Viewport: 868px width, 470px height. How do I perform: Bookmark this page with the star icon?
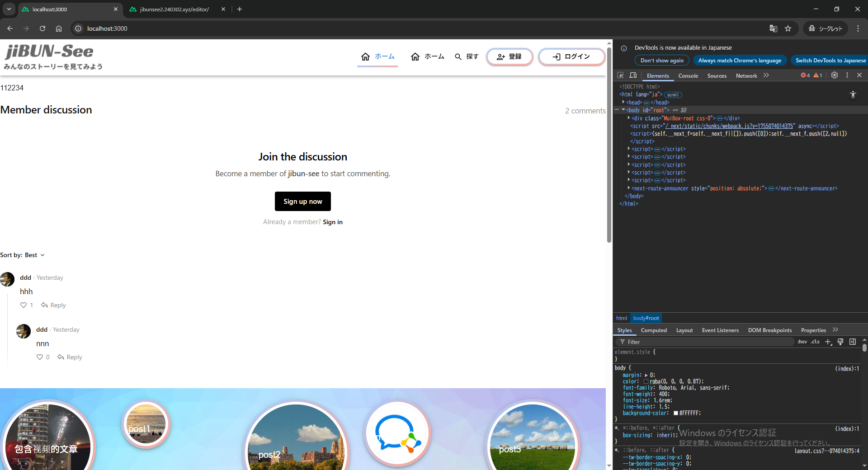pos(788,28)
